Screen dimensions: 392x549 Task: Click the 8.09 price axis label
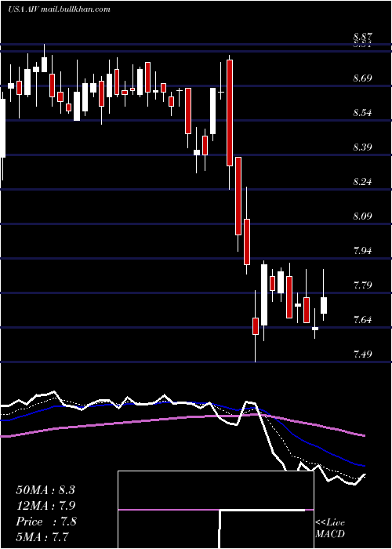point(362,216)
